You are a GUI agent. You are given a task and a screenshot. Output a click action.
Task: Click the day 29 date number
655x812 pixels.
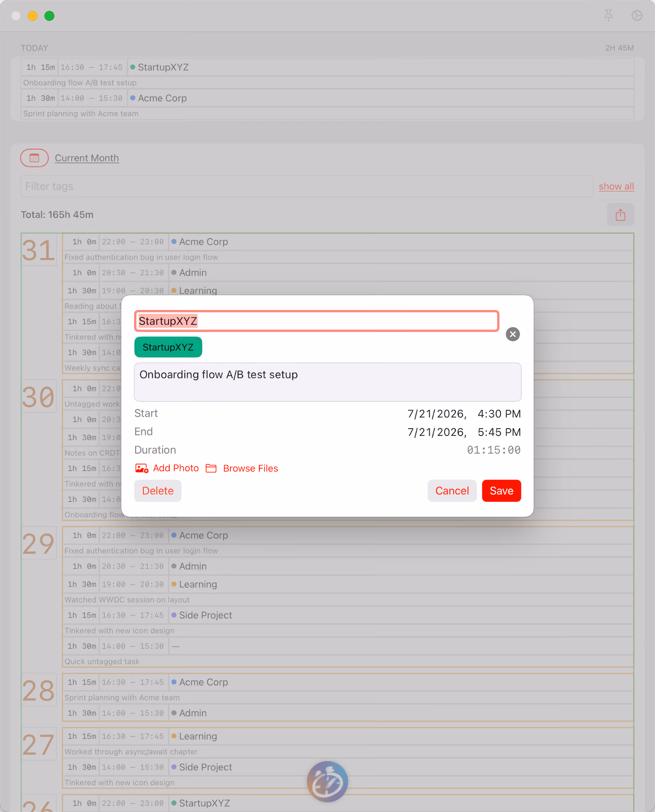38,544
